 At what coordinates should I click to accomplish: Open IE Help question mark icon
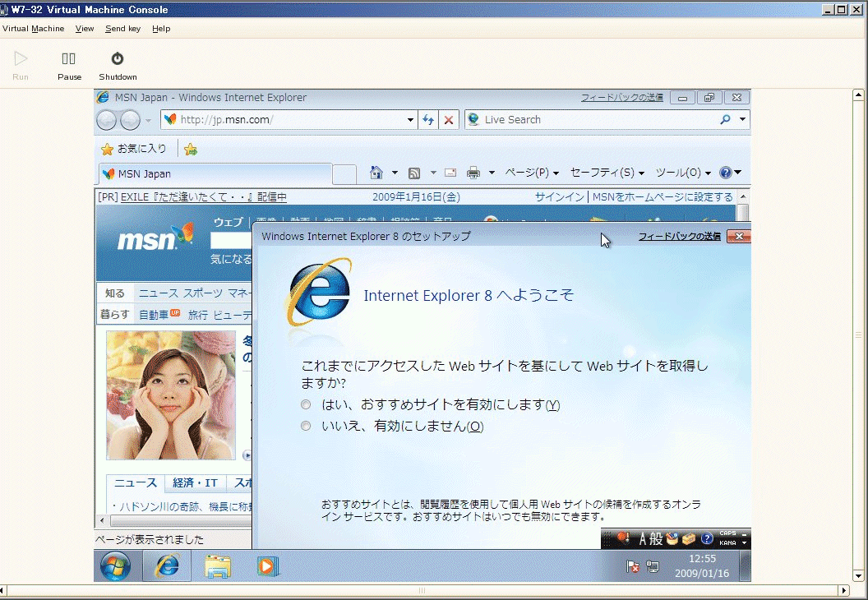point(725,173)
